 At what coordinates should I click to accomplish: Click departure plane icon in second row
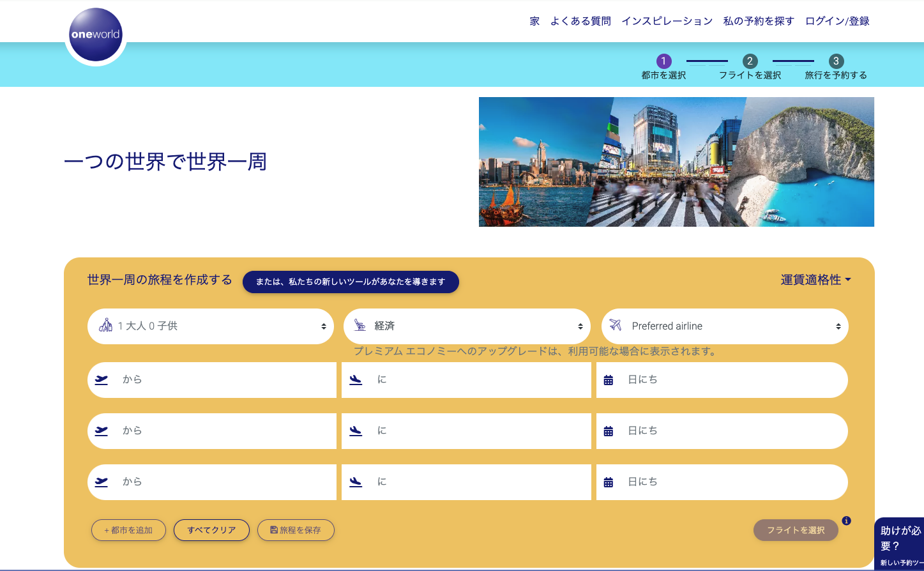pyautogui.click(x=102, y=430)
